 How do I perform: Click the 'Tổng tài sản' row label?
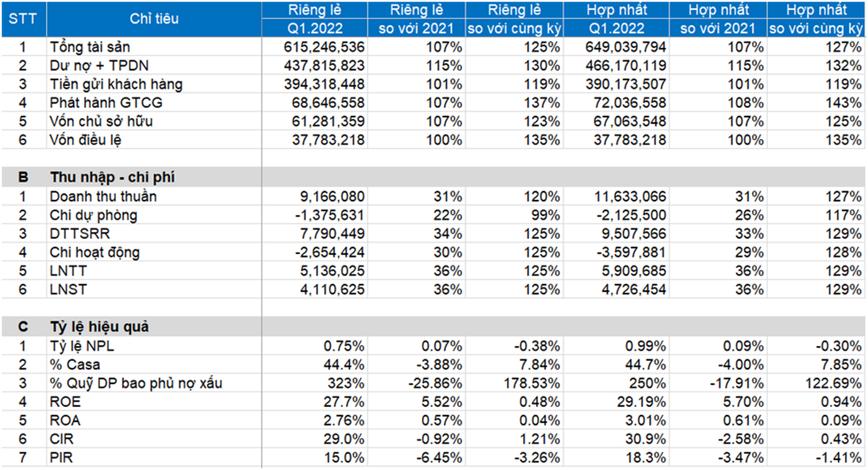click(90, 47)
